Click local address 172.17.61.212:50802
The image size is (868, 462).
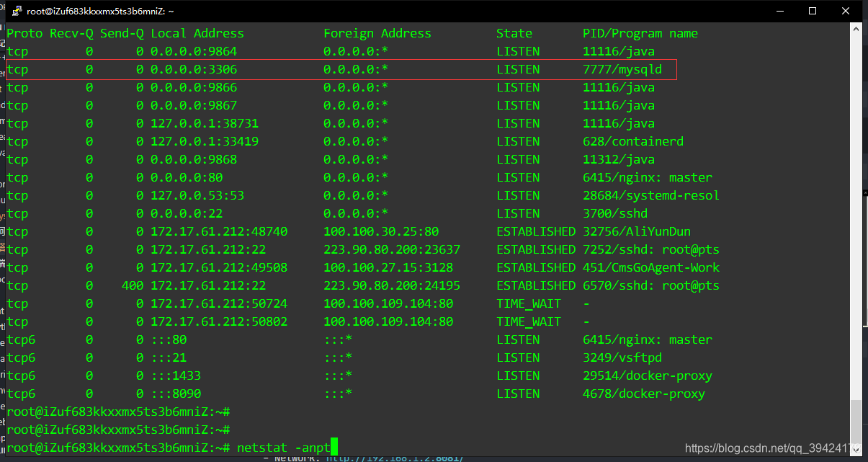[x=219, y=321]
